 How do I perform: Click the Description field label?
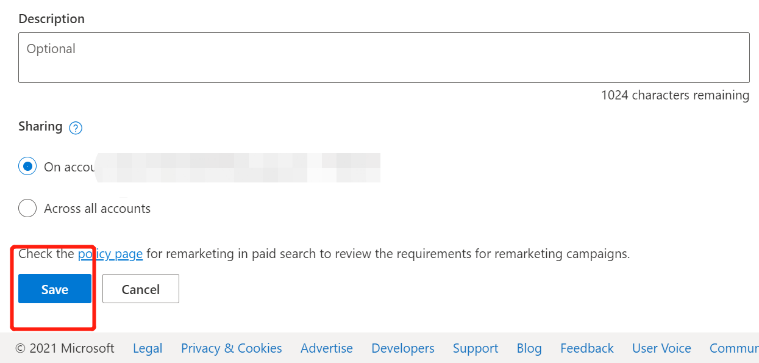coord(51,19)
